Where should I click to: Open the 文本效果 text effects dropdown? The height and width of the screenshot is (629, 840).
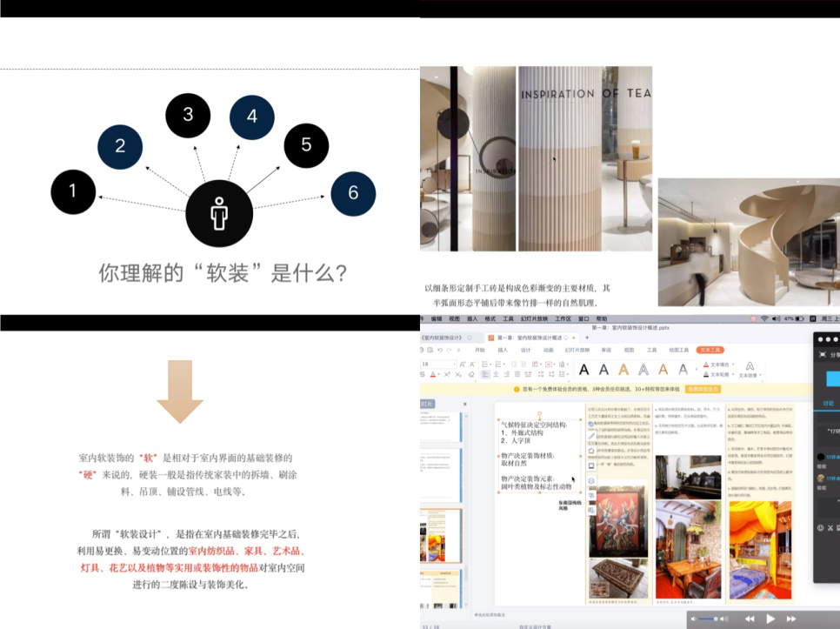750,370
